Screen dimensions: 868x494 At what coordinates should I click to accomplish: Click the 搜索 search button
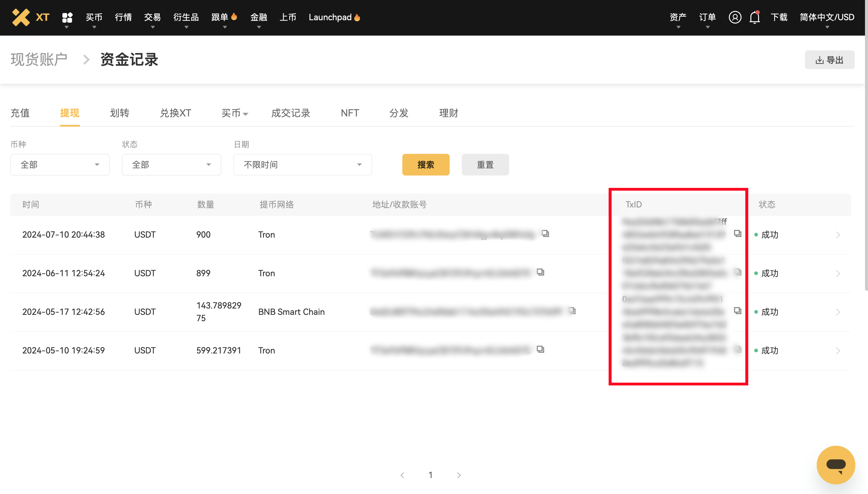(x=426, y=165)
